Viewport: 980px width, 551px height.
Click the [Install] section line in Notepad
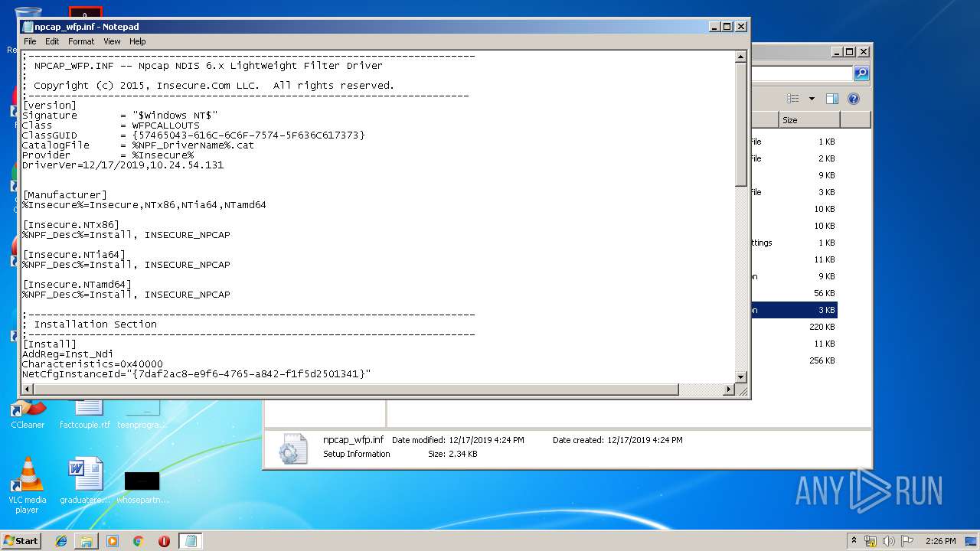(x=50, y=344)
